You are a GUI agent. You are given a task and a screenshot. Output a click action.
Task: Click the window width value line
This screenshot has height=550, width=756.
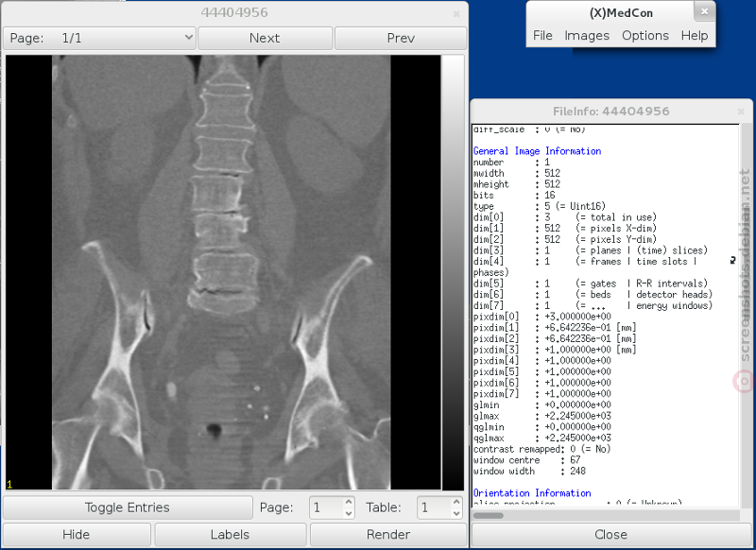[529, 472]
